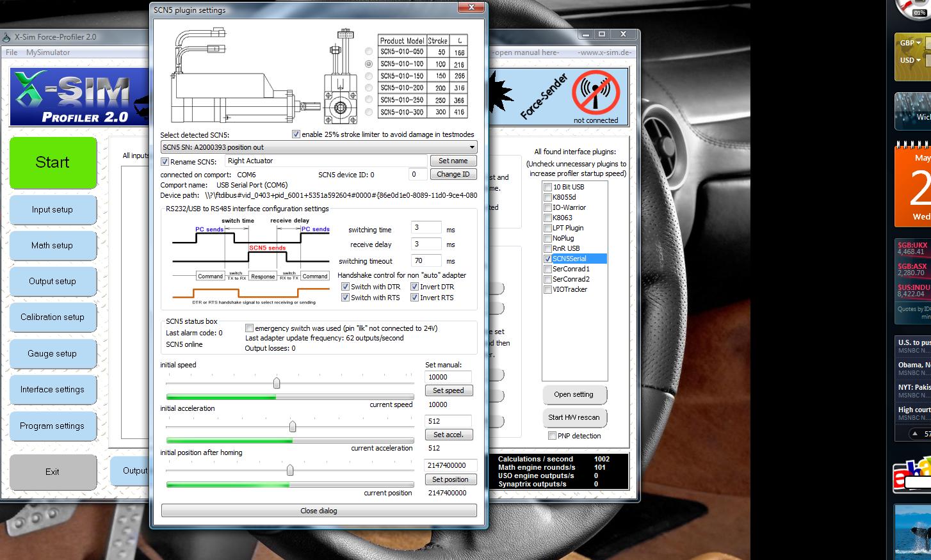Open Math setup
The width and height of the screenshot is (931, 560).
(x=53, y=246)
